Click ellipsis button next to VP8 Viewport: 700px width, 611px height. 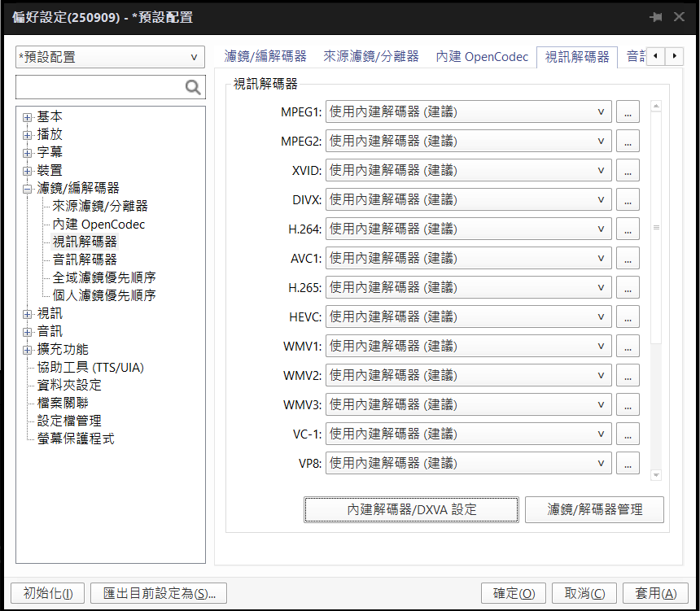(628, 464)
